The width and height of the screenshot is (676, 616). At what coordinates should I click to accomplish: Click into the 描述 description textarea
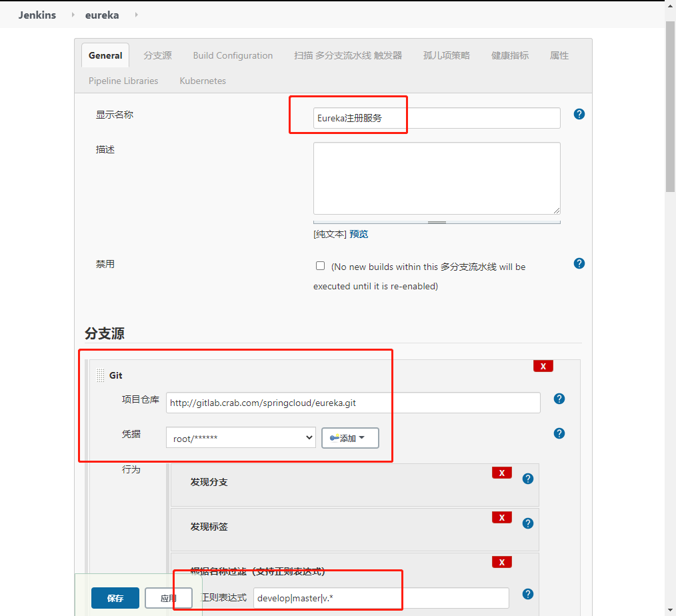(437, 178)
